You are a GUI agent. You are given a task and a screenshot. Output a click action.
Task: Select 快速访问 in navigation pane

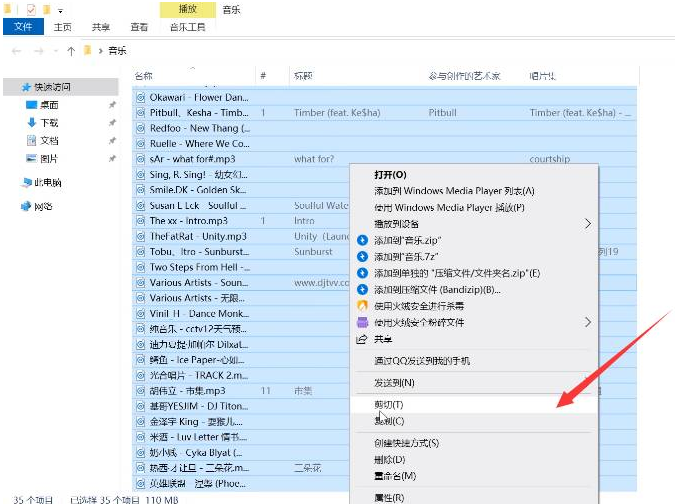(61, 87)
